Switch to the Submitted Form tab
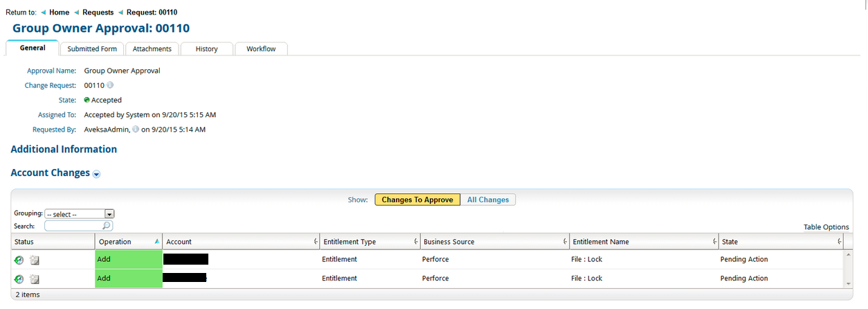Image resolution: width=868 pixels, height=309 pixels. [92, 49]
